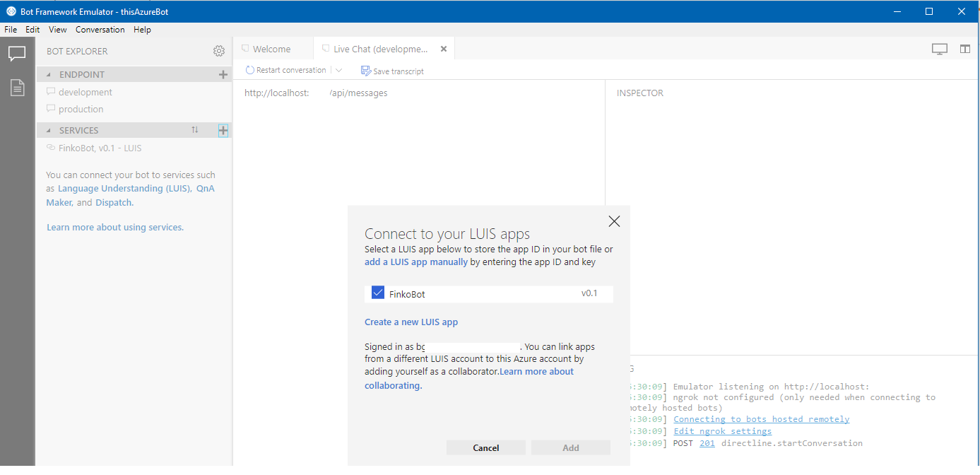Select the development endpoint

point(85,92)
